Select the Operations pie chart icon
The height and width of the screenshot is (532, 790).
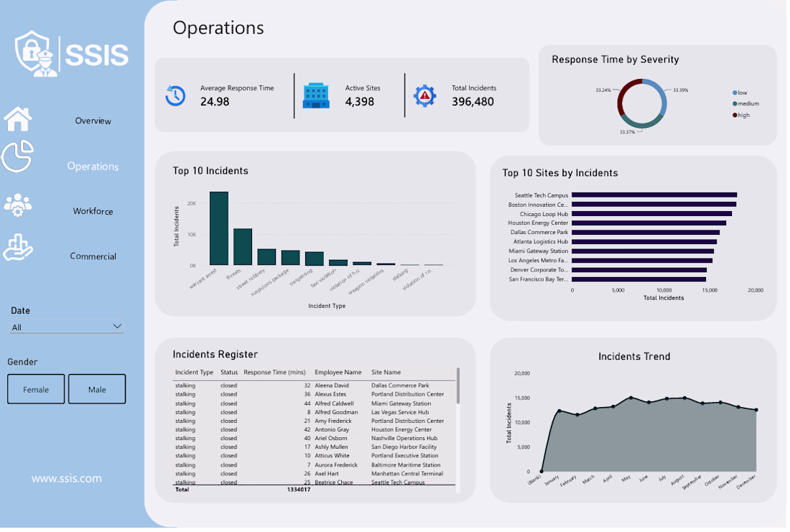pos(18,157)
